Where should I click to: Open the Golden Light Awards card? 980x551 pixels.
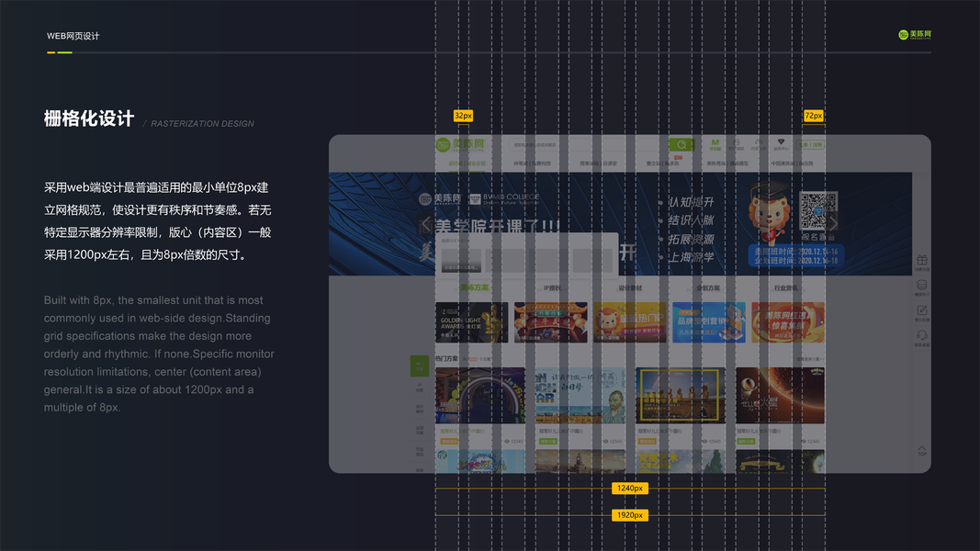coord(472,322)
